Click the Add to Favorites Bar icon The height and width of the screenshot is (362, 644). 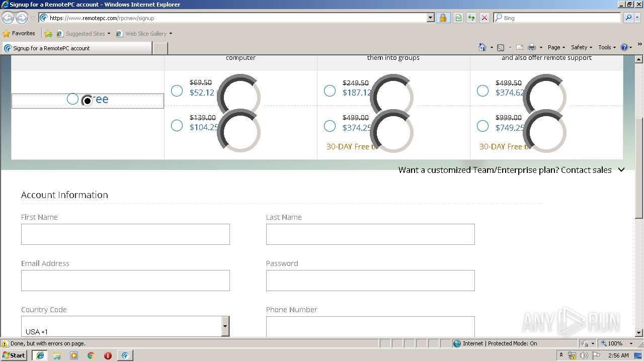click(48, 34)
